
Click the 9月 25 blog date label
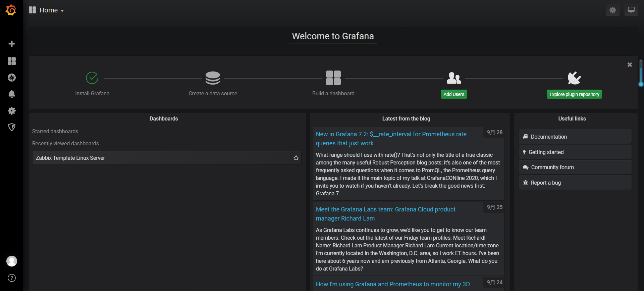coord(495,207)
